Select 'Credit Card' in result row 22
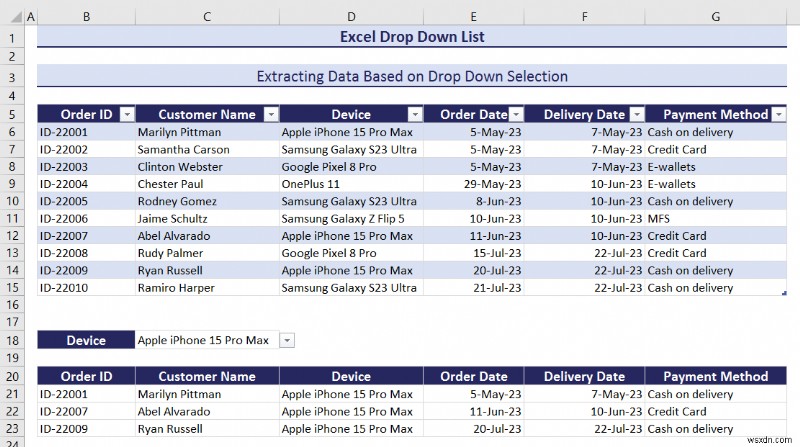This screenshot has width=800, height=447. coord(716,412)
